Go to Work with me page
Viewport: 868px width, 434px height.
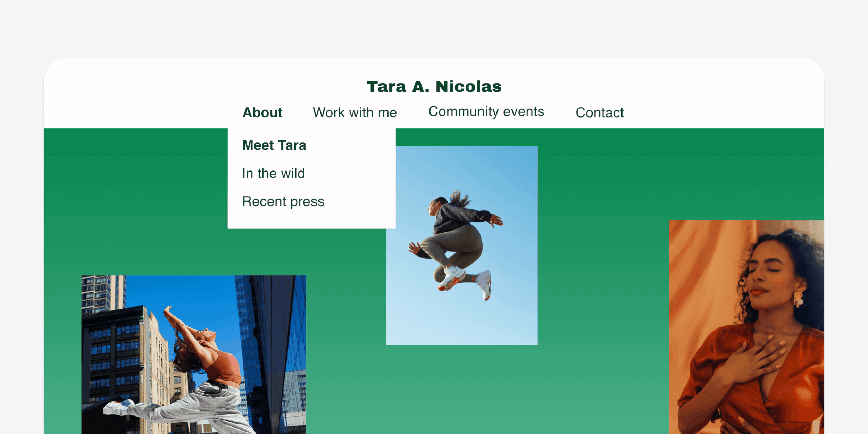tap(354, 112)
